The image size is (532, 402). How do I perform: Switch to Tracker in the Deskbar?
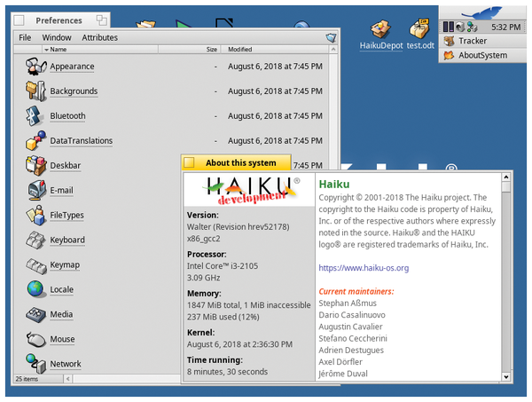pos(482,41)
